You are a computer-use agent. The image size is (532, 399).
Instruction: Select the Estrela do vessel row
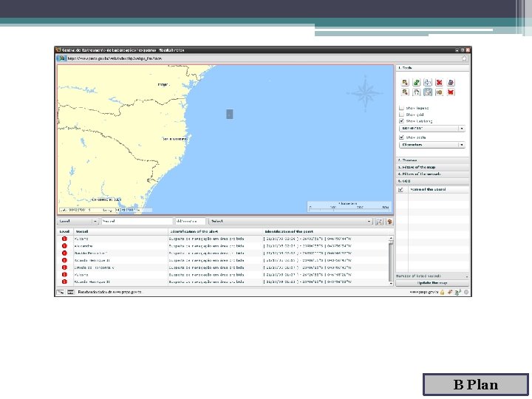222,267
